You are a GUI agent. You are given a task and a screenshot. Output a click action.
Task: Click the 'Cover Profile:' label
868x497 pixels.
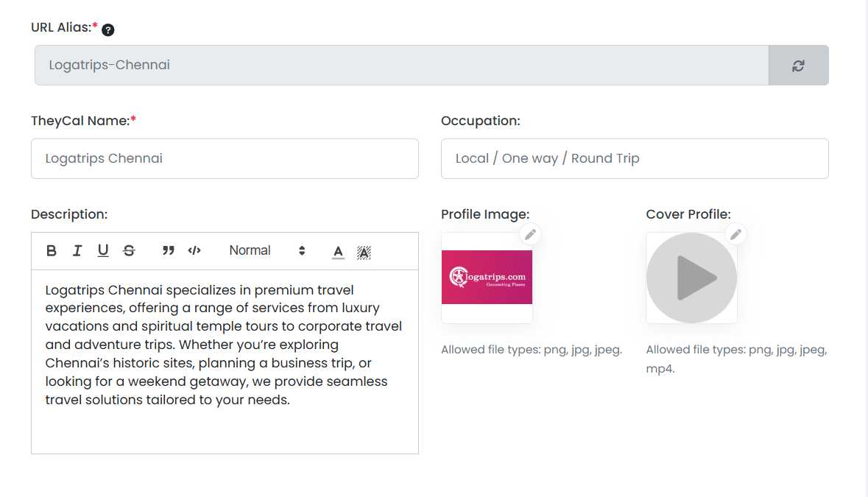coord(688,215)
